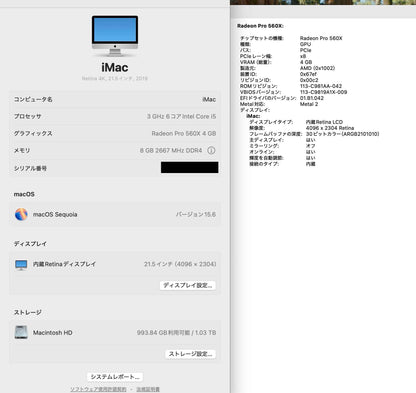
Task: Select the 21.5インチ (4096 × 2304) value
Action: [180, 264]
